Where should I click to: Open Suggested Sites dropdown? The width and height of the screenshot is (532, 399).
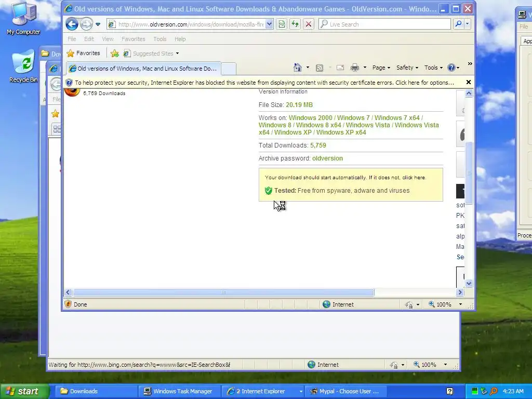coord(151,54)
